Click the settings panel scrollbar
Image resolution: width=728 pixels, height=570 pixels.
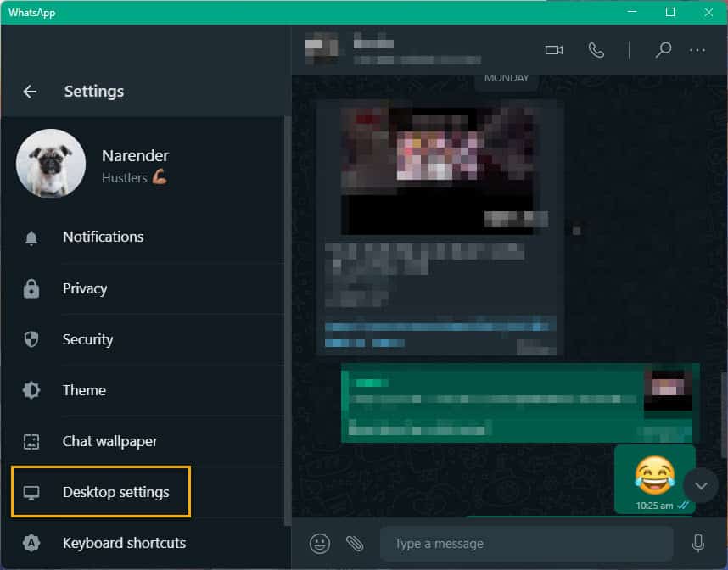click(288, 321)
